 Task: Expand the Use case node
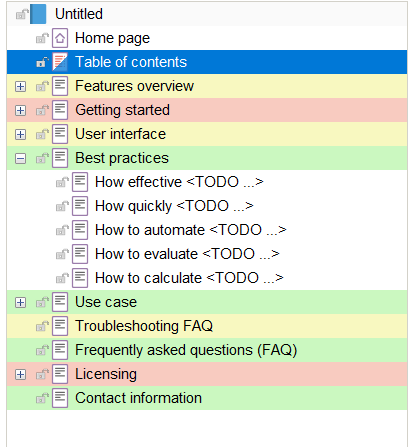(x=20, y=302)
